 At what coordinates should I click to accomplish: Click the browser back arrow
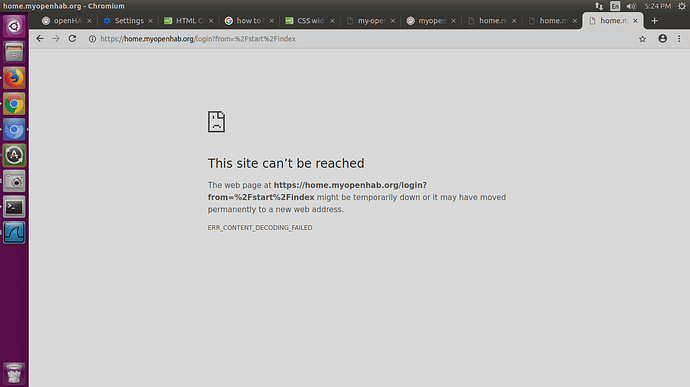40,39
